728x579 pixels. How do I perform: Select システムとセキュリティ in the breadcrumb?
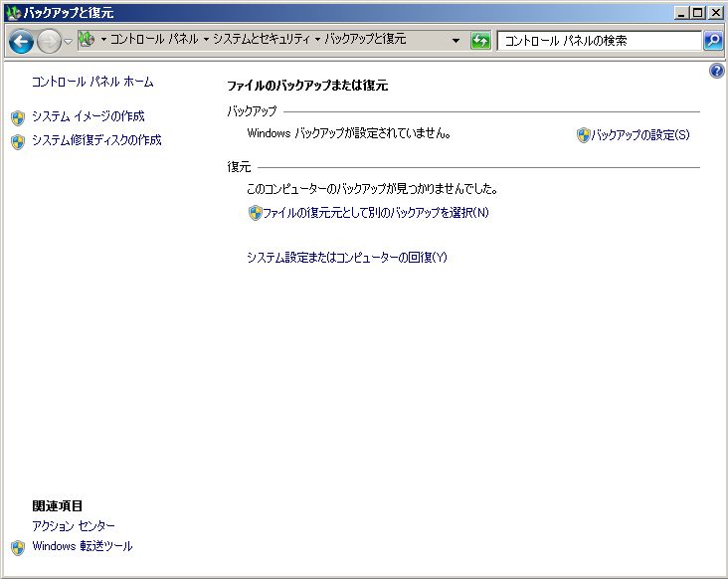click(x=262, y=39)
